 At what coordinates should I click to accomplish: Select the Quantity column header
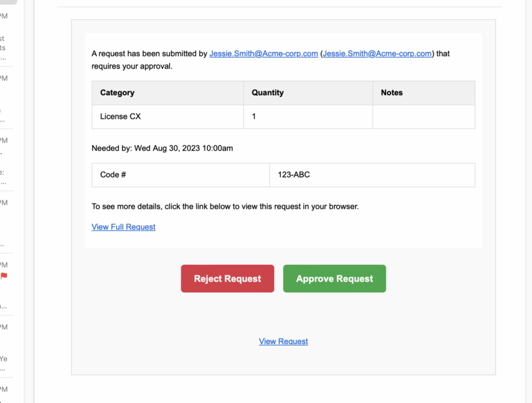(x=267, y=93)
